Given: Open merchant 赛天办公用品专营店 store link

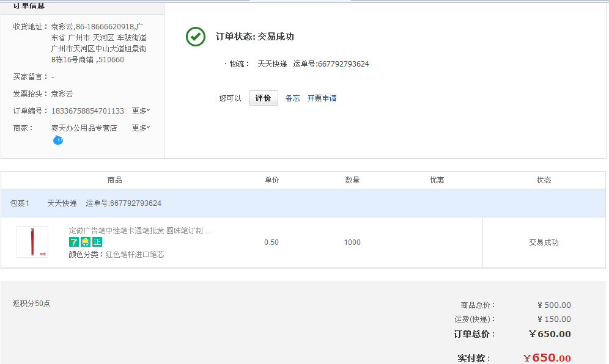Looking at the screenshot, I should tap(84, 128).
